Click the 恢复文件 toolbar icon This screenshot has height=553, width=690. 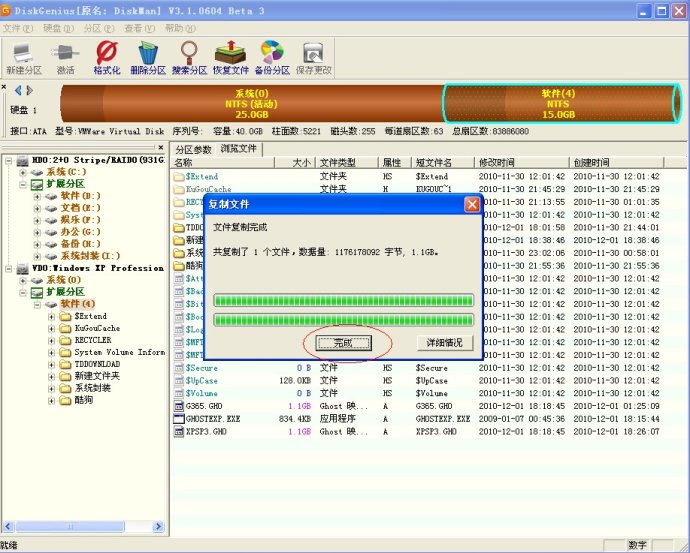coord(231,59)
